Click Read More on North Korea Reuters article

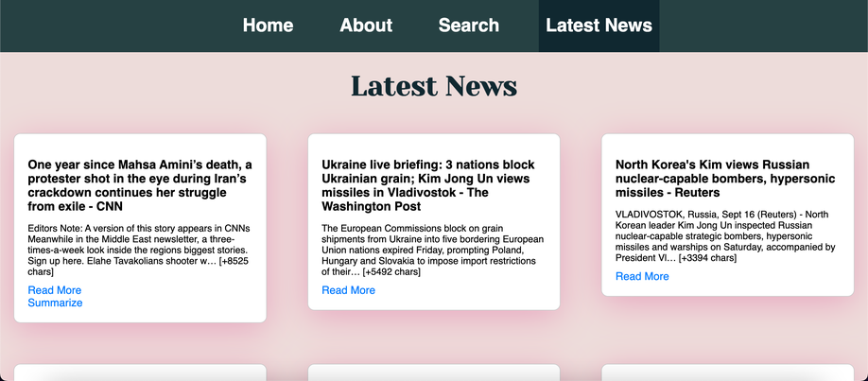(x=642, y=276)
